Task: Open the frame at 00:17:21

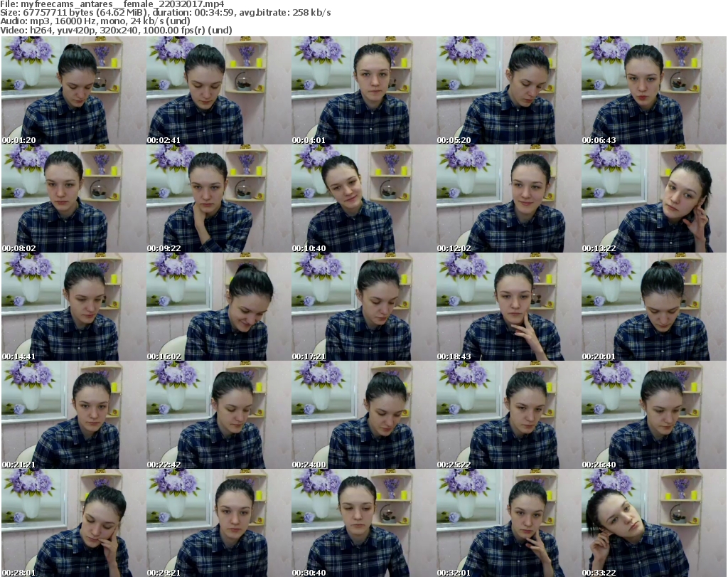Action: [363, 307]
